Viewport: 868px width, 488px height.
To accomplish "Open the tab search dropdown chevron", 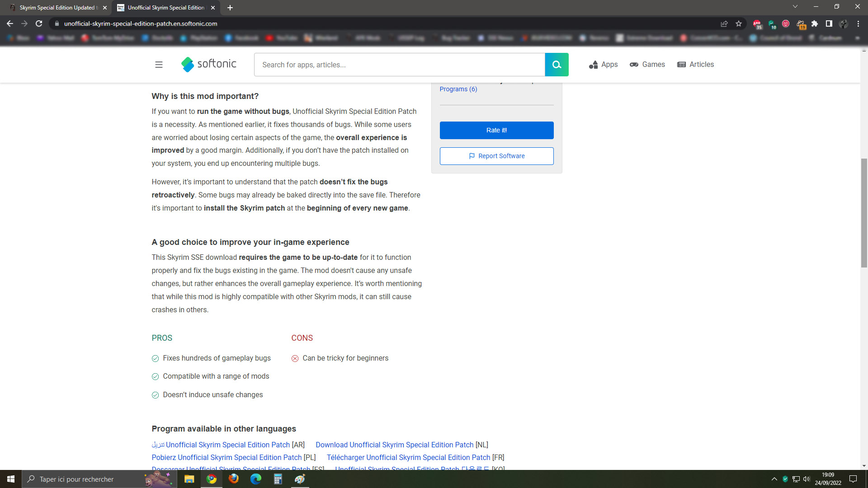I will [x=795, y=7].
